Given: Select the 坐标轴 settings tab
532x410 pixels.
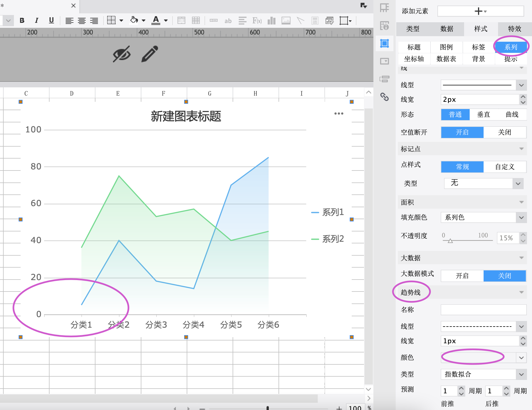Looking at the screenshot, I should point(414,59).
